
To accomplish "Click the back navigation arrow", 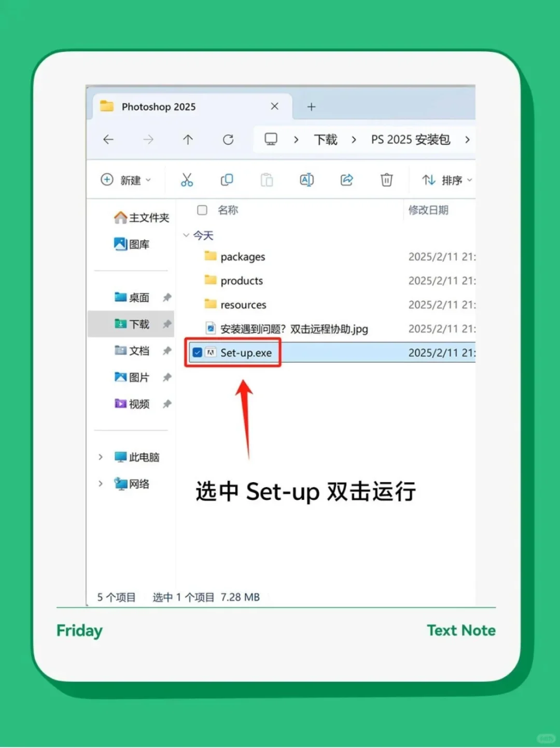I will pyautogui.click(x=108, y=139).
